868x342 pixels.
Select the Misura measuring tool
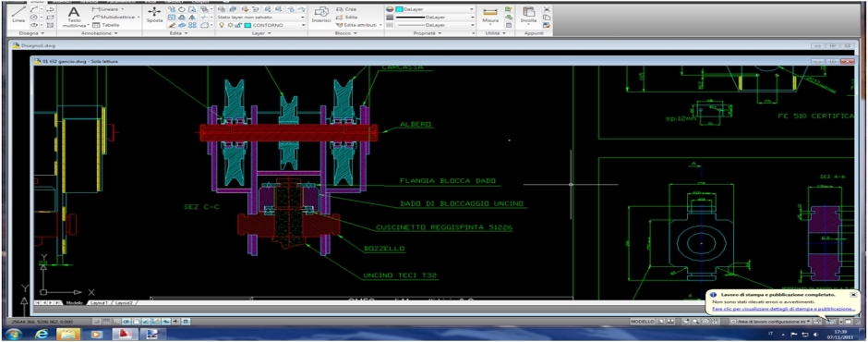pos(490,15)
